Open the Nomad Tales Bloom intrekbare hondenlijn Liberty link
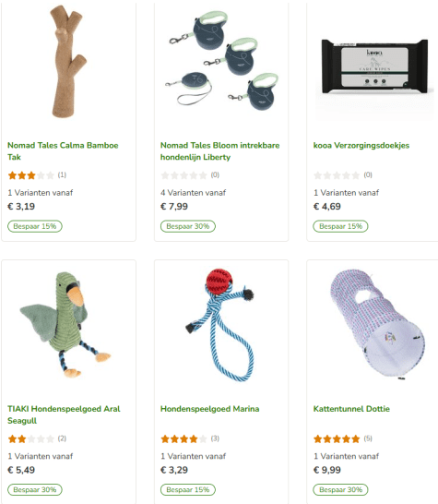Image resolution: width=438 pixels, height=504 pixels. [220, 151]
